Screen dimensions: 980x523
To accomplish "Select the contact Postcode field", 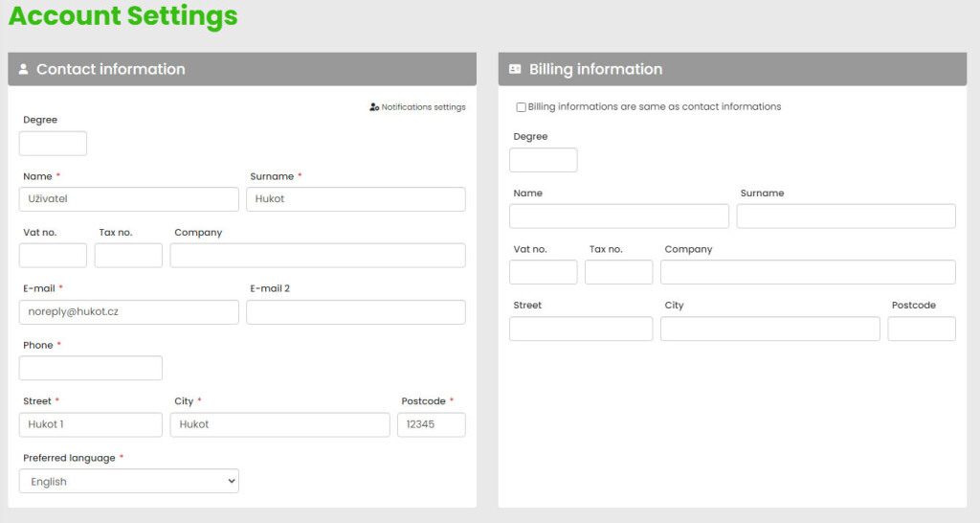I will tap(431, 424).
